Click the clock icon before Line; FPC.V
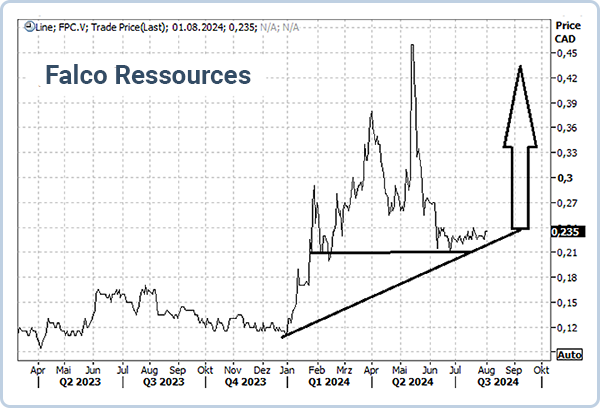The width and height of the screenshot is (600, 408). point(29,27)
